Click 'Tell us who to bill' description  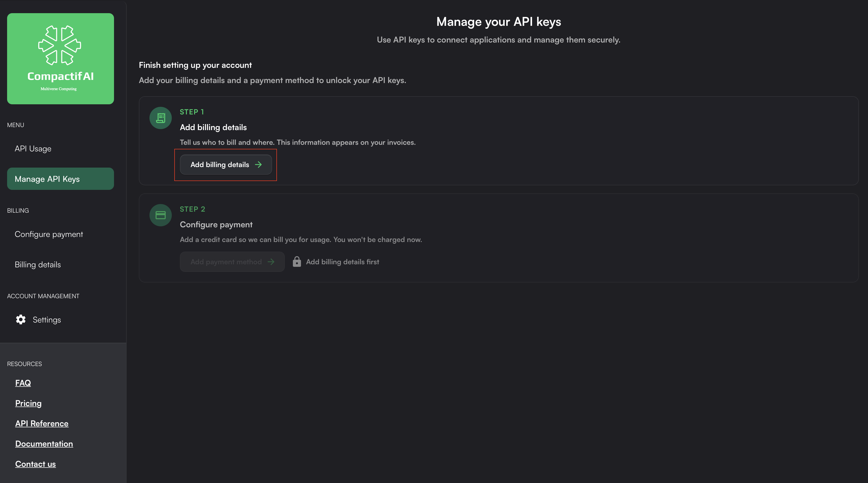pos(297,142)
